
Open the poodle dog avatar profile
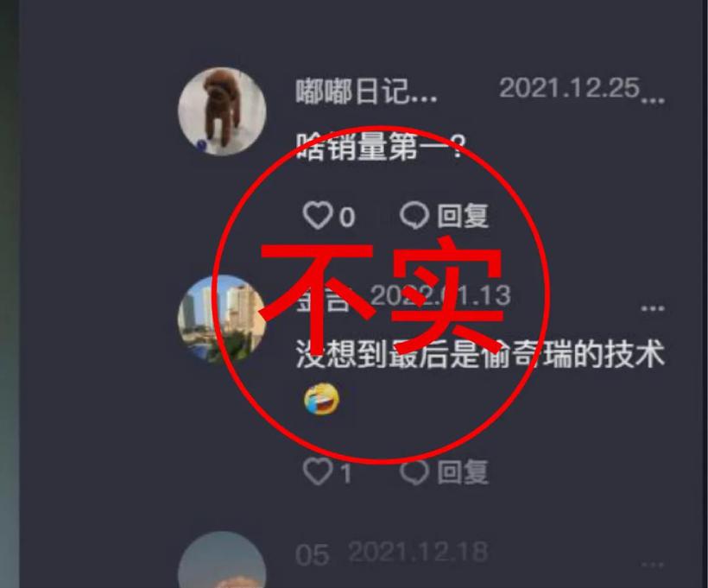point(222,111)
